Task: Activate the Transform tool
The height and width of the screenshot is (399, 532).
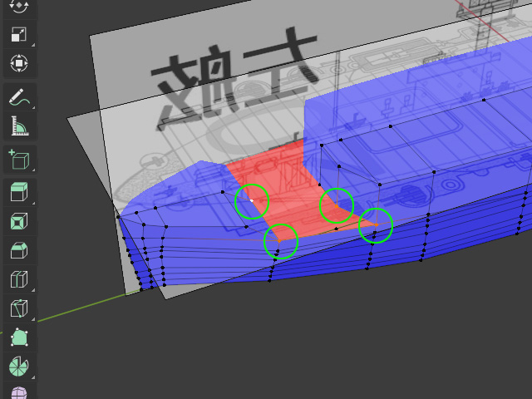Action: pyautogui.click(x=19, y=63)
